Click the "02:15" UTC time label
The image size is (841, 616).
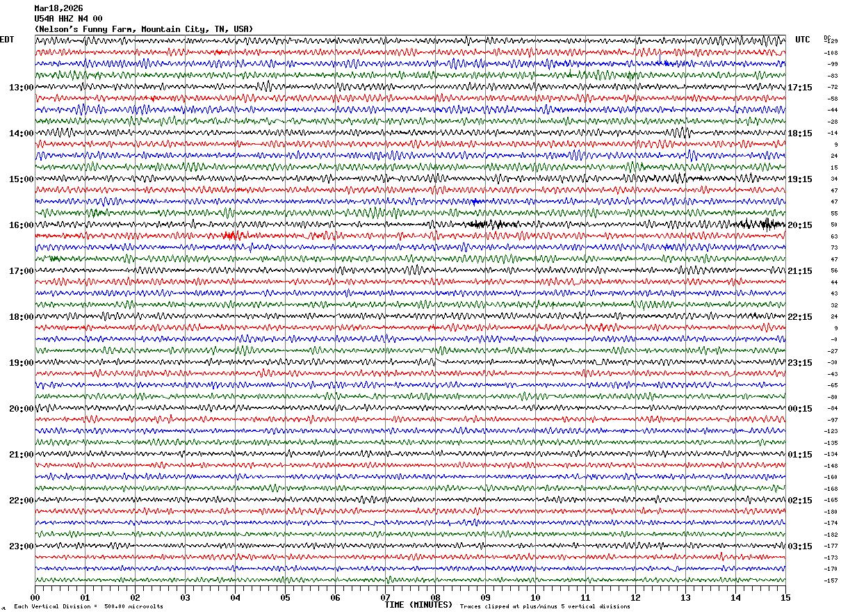800,501
